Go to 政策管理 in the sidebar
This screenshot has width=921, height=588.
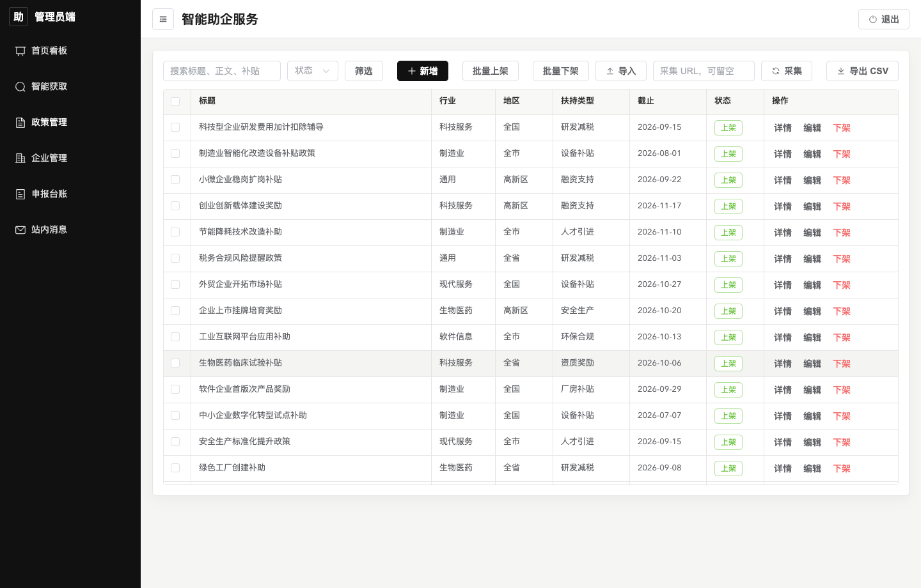click(70, 122)
